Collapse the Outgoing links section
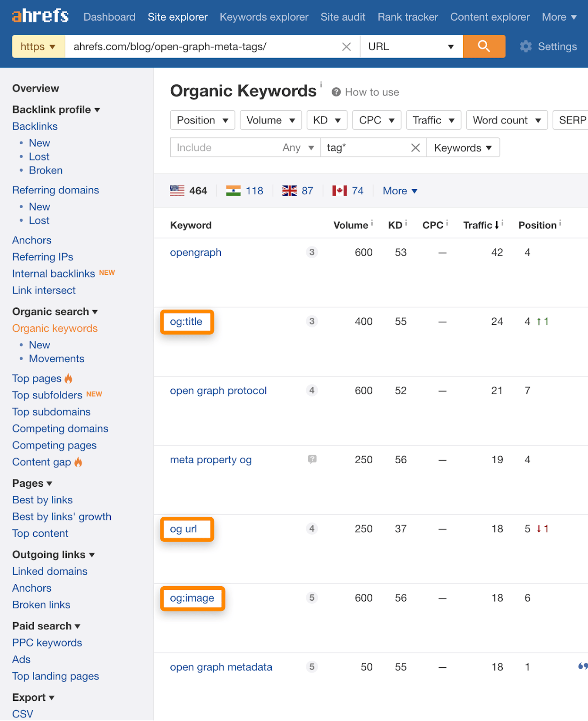 click(53, 554)
